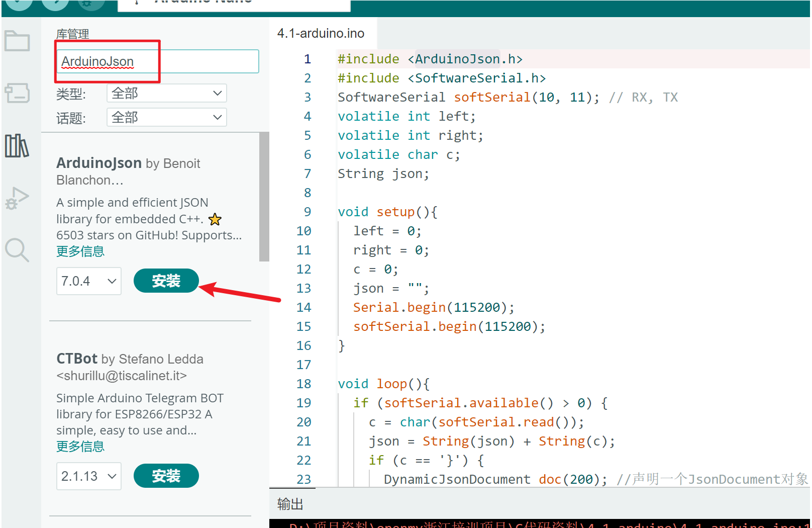The width and height of the screenshot is (812, 528).
Task: Click "if (c == '}') {" code line
Action: pos(426,460)
